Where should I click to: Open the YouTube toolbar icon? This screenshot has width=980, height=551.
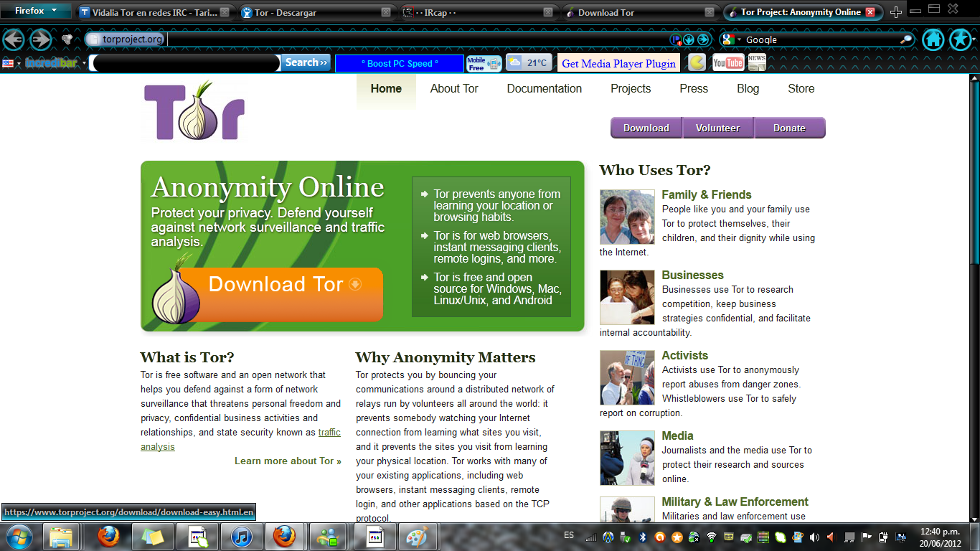pos(728,63)
